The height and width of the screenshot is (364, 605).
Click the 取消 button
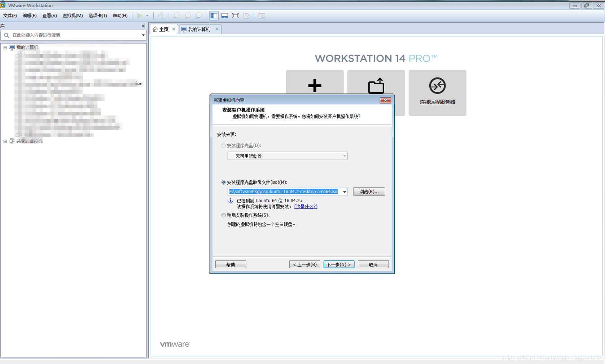point(373,264)
